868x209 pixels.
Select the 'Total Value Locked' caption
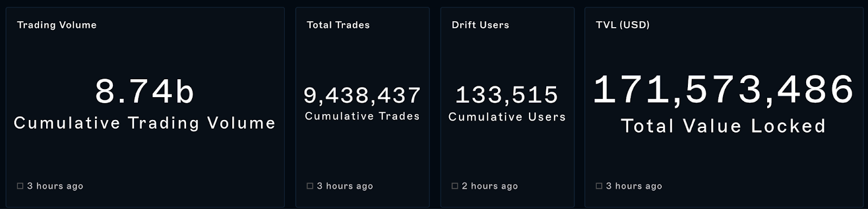724,126
